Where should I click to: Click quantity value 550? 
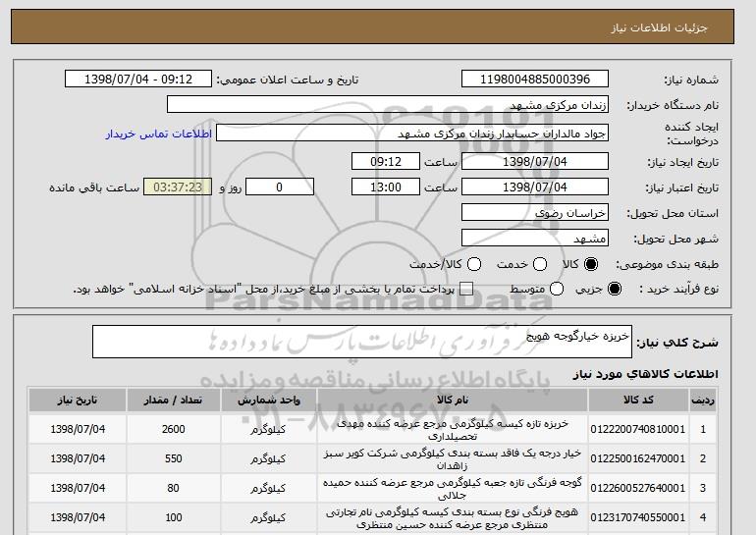174,458
